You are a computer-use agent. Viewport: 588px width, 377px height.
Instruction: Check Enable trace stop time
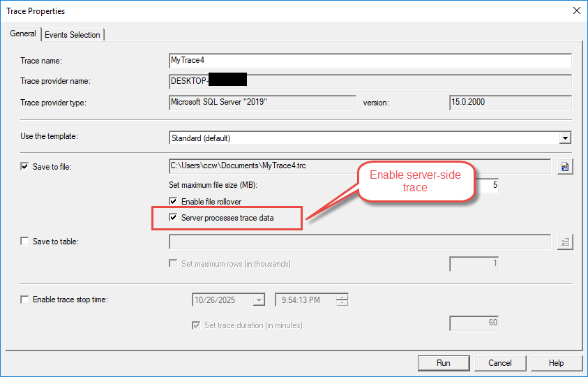pos(24,300)
